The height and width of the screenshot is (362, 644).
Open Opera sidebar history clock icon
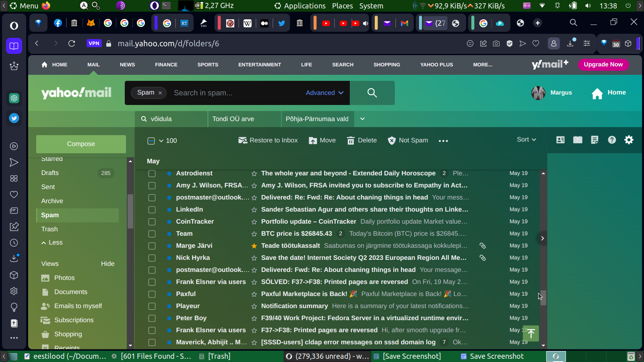coord(14,243)
